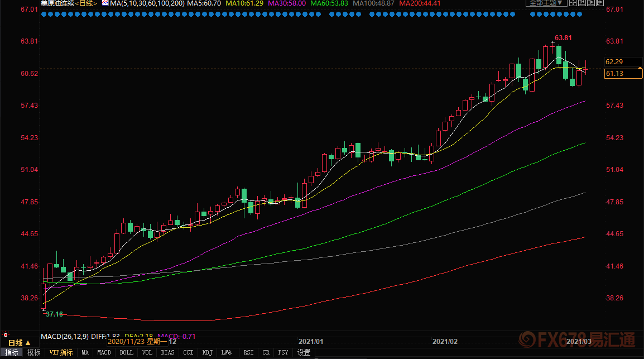Click the MA200:44.41 value label
The height and width of the screenshot is (359, 644).
pos(420,3)
